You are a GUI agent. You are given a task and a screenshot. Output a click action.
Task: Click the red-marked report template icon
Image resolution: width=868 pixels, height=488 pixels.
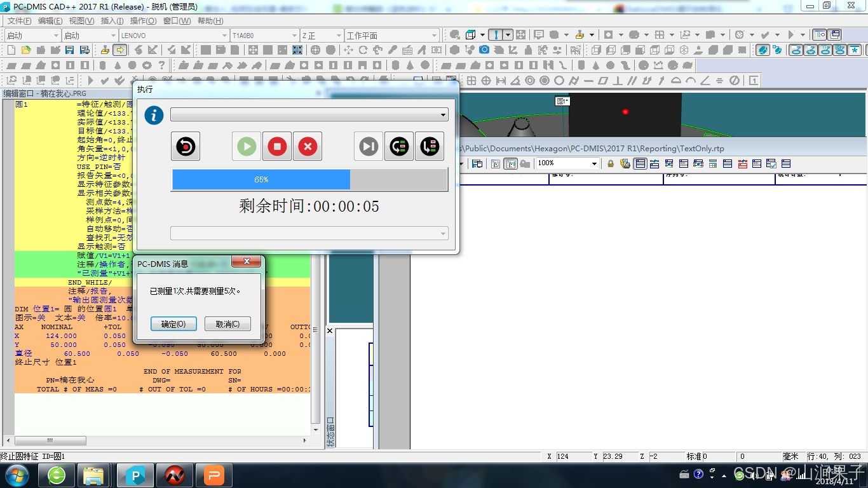(742, 163)
